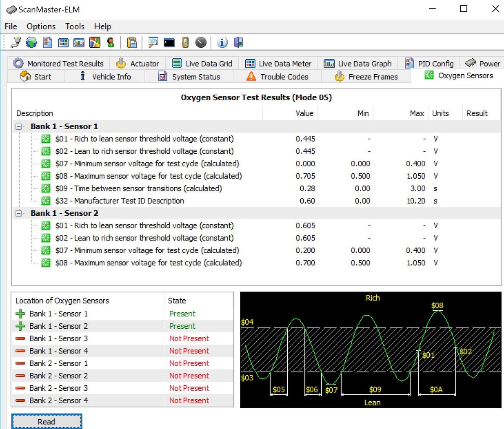Open the File menu
Screen dimensions: 504x429
coord(11,26)
